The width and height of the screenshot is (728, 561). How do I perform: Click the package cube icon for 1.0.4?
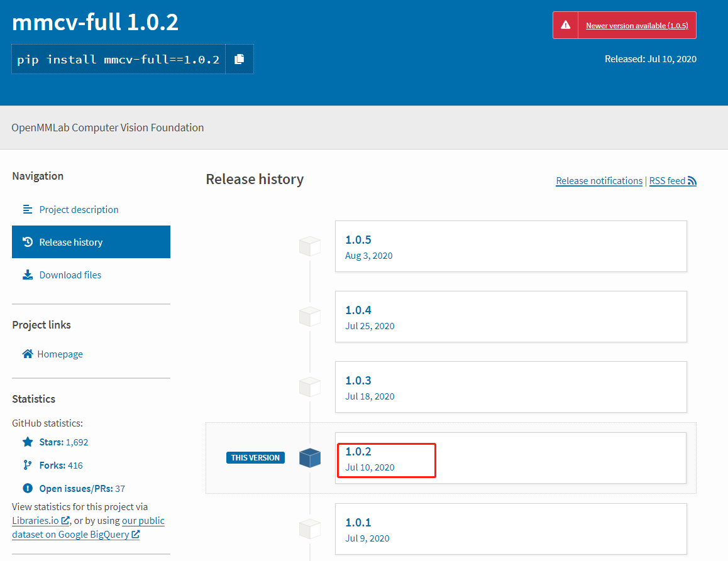pyautogui.click(x=310, y=317)
